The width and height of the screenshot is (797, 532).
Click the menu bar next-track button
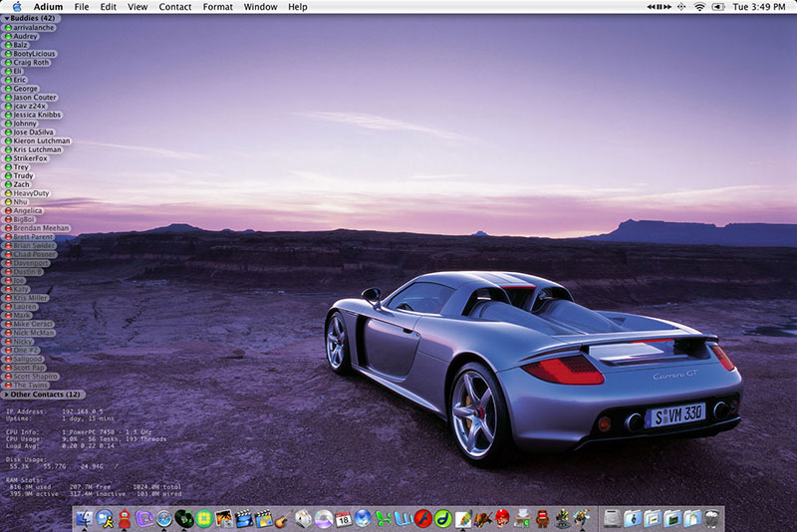(666, 7)
